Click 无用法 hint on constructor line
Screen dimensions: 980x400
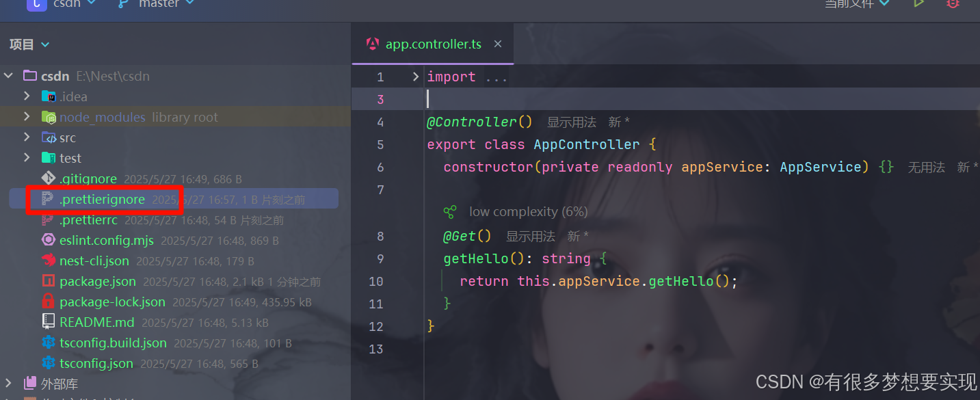[926, 168]
